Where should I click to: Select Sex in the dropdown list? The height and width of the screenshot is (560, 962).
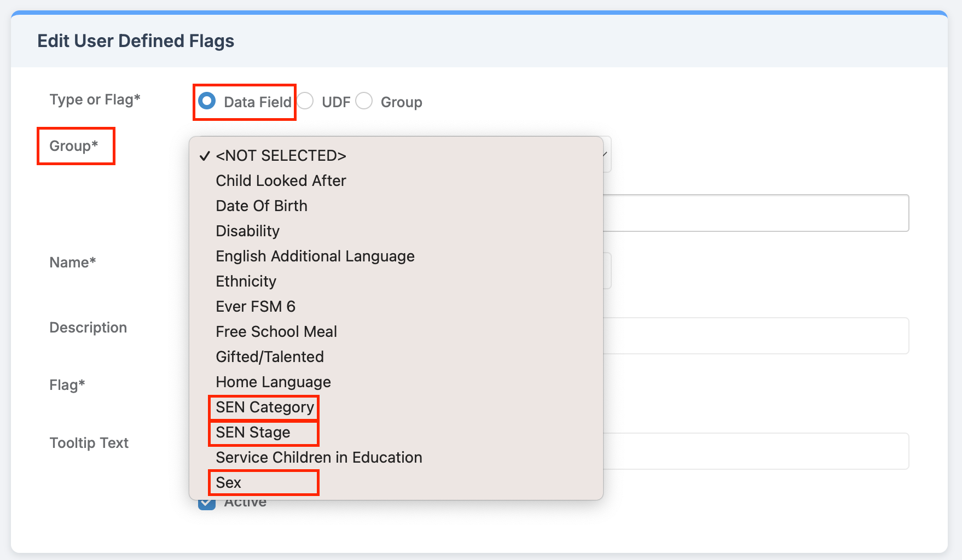pos(396,483)
